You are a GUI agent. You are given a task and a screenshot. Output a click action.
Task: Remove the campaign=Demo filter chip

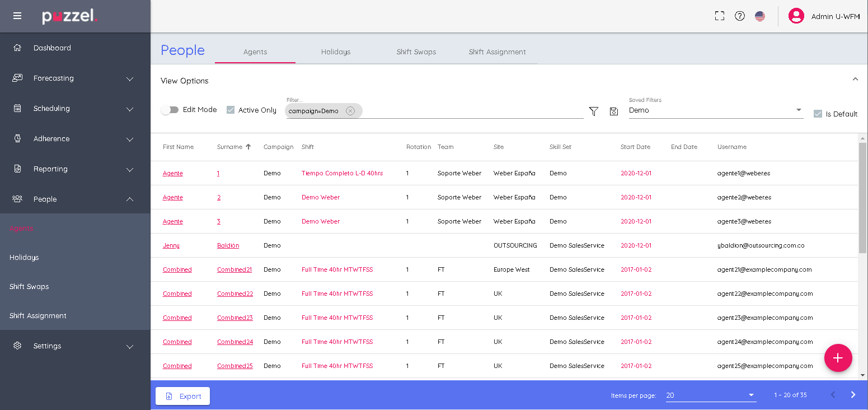[350, 111]
